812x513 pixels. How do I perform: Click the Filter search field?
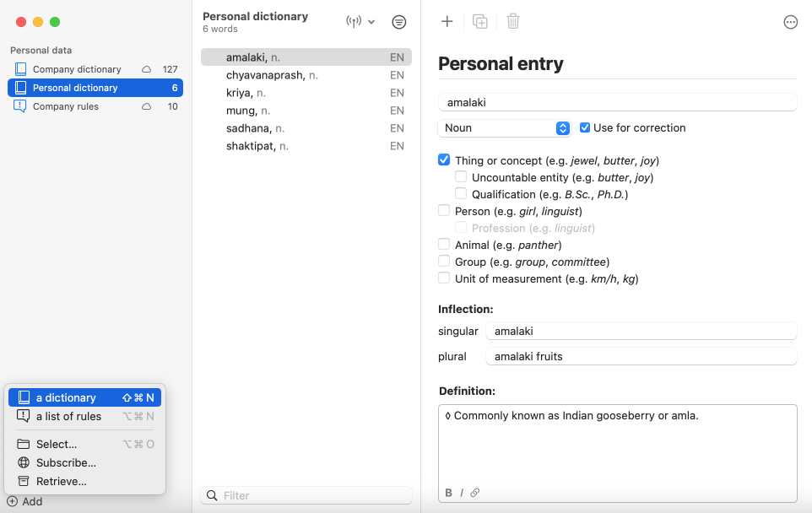point(314,495)
